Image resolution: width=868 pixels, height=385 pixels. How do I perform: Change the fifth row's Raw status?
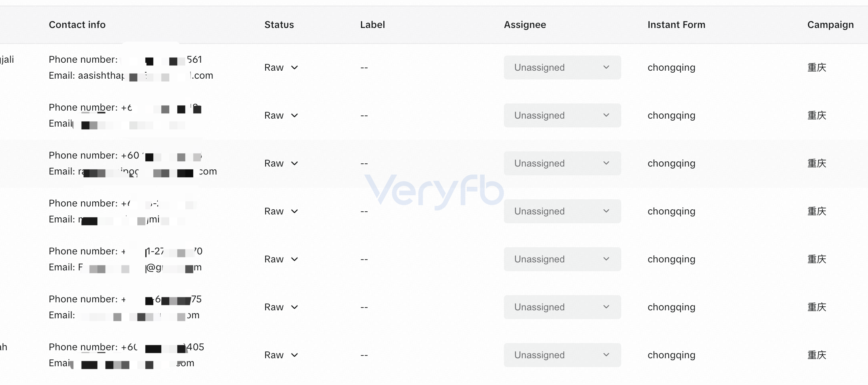tap(281, 259)
